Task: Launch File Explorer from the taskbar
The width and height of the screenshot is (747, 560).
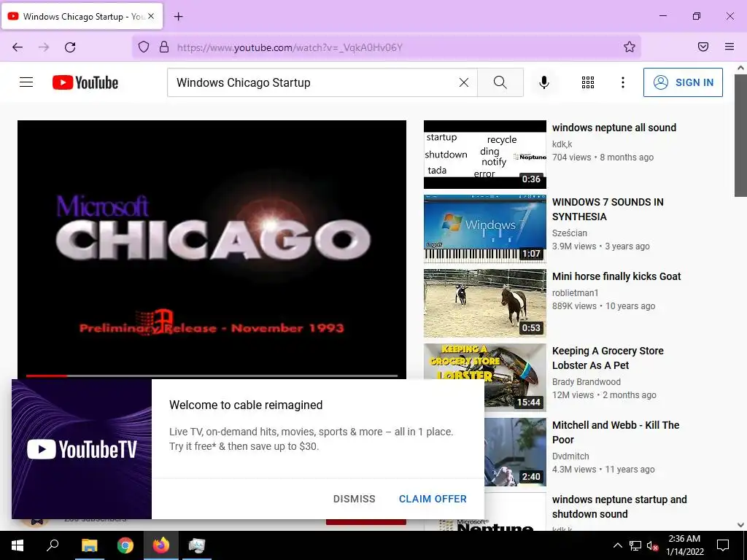Action: pos(89,545)
